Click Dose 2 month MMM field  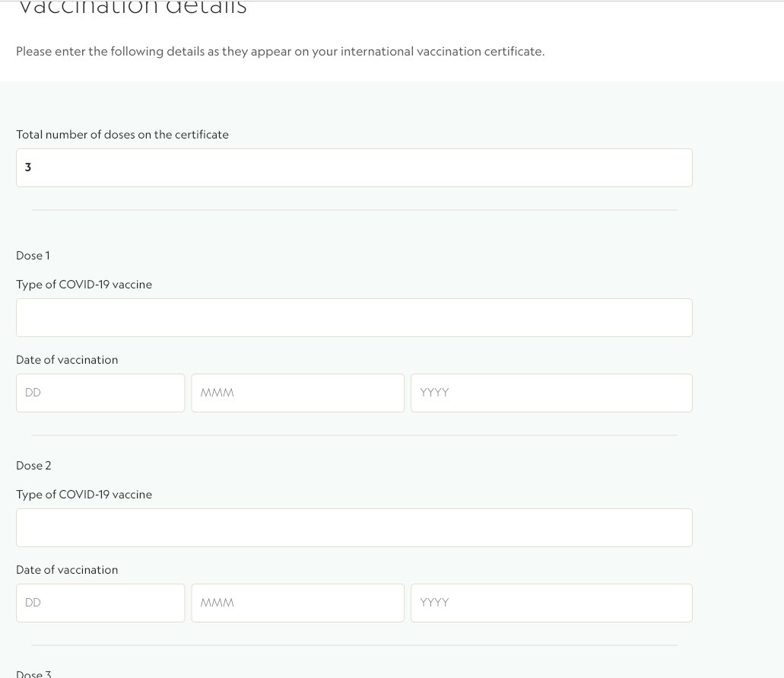[297, 603]
